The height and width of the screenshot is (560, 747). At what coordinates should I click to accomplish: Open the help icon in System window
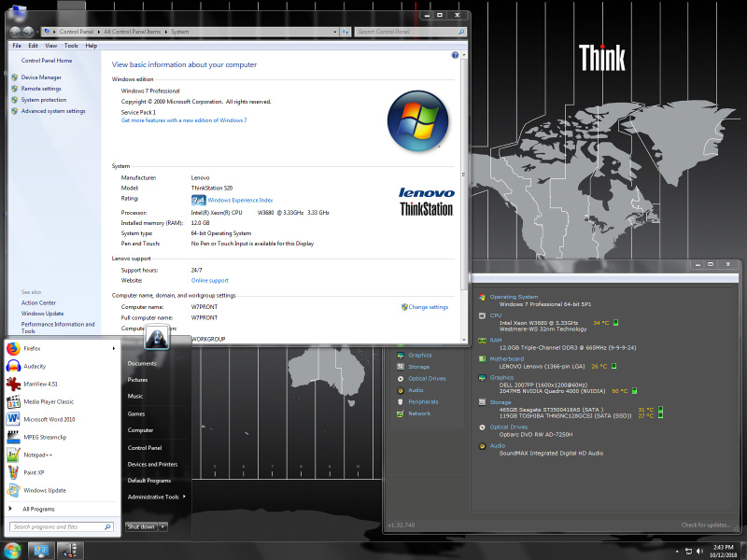455,55
